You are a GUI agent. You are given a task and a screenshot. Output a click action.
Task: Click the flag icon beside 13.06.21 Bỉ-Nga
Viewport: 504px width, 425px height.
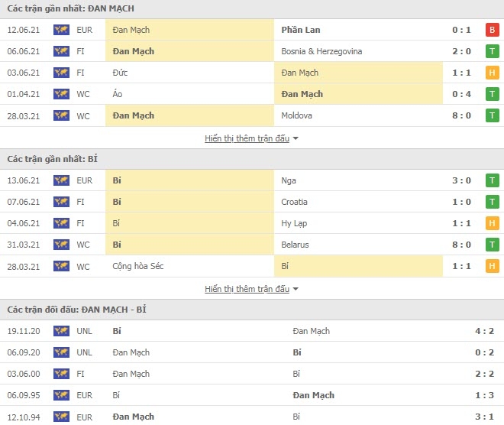61,180
